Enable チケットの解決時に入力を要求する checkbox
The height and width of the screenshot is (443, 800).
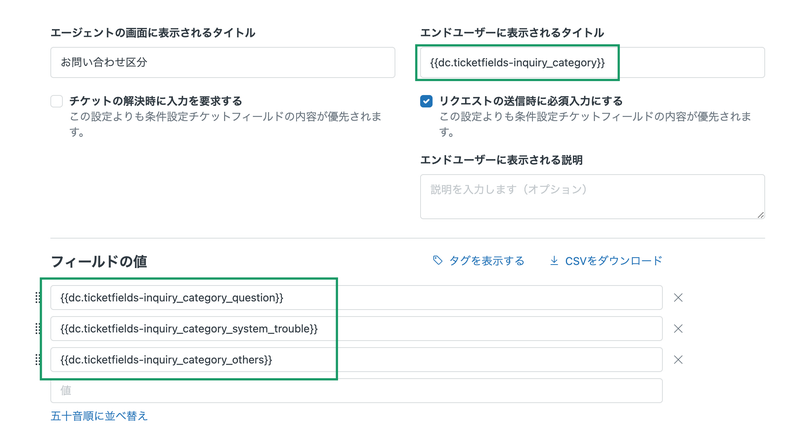click(x=57, y=101)
